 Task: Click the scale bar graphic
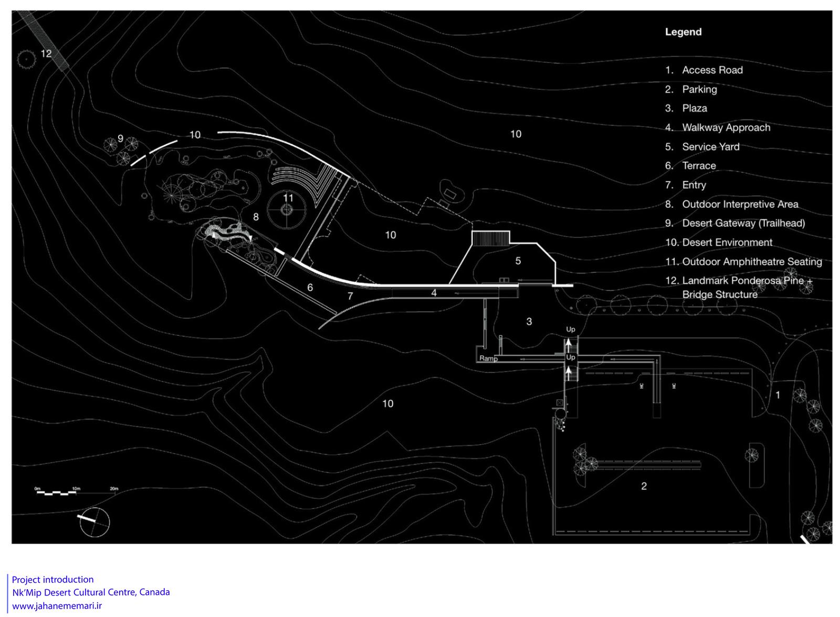click(x=77, y=493)
